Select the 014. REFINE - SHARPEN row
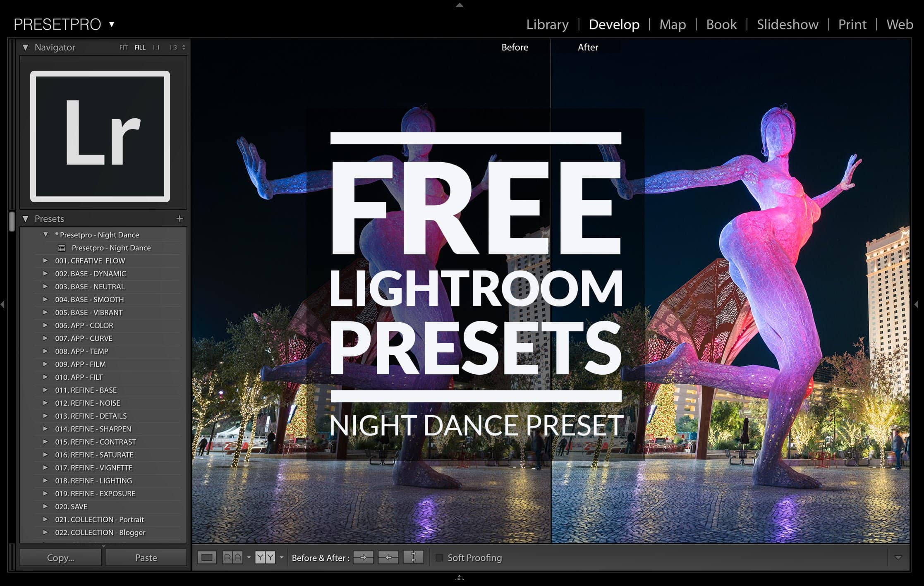The width and height of the screenshot is (924, 586). [x=108, y=429]
